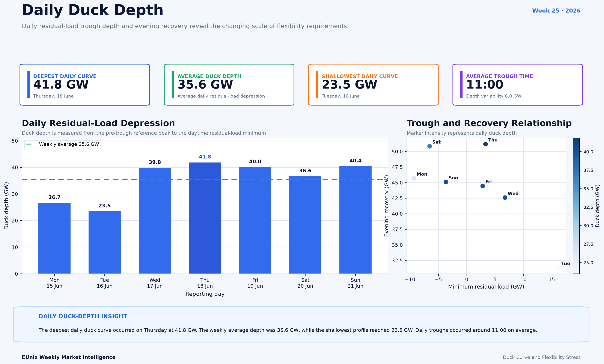Click the Monday 26.7 bar
The width and height of the screenshot is (604, 364).
pyautogui.click(x=54, y=238)
